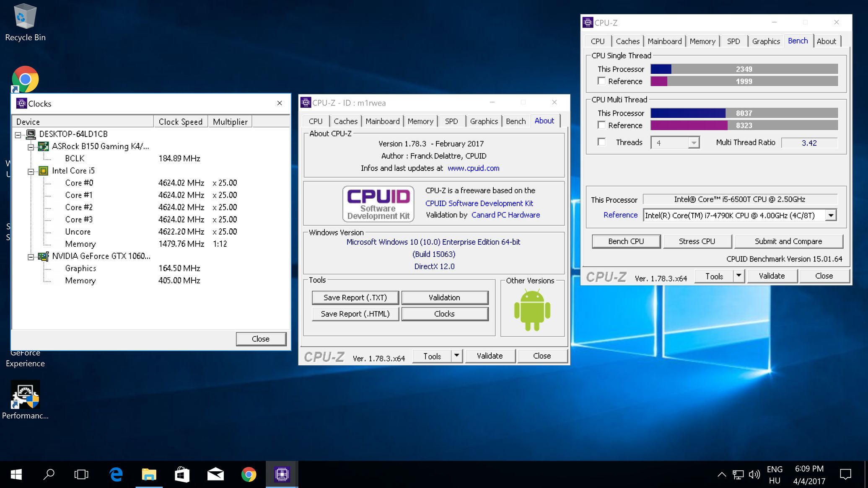Screen dimensions: 868x488
Task: Collapse the ASRock B150 Gaming K4 node
Action: pos(31,147)
